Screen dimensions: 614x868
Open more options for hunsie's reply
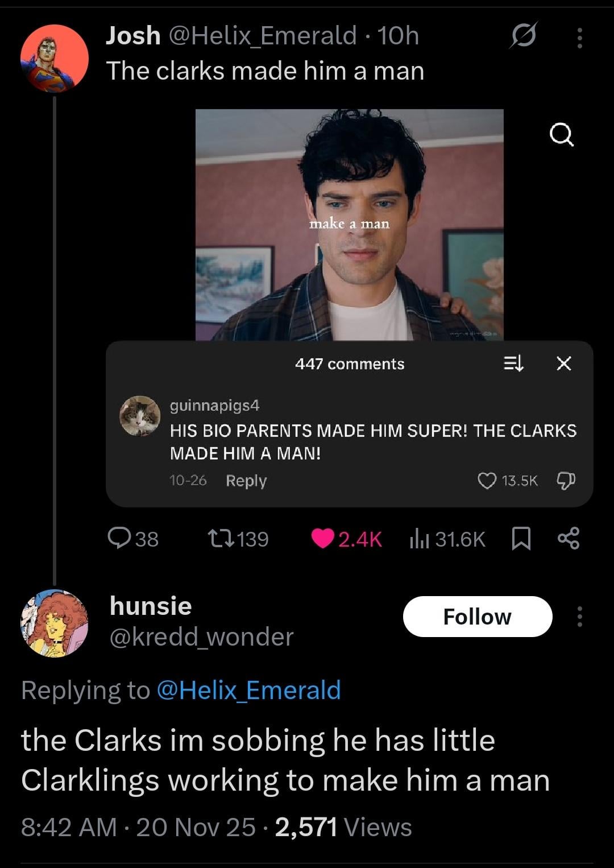pyautogui.click(x=579, y=617)
